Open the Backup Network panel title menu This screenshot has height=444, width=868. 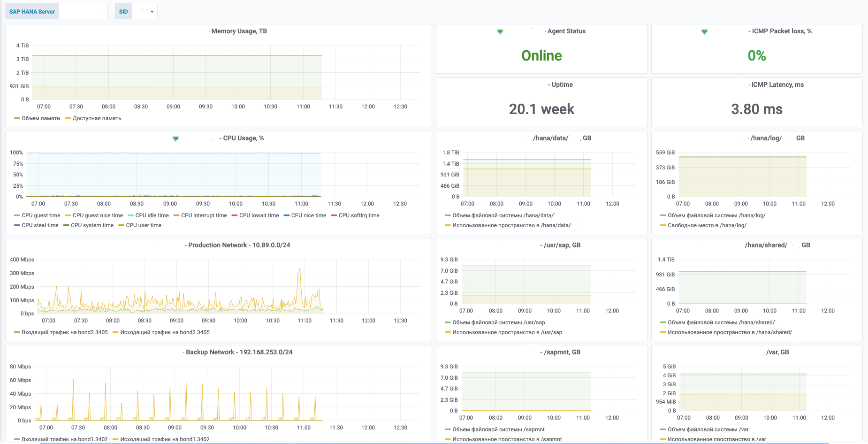coord(239,352)
